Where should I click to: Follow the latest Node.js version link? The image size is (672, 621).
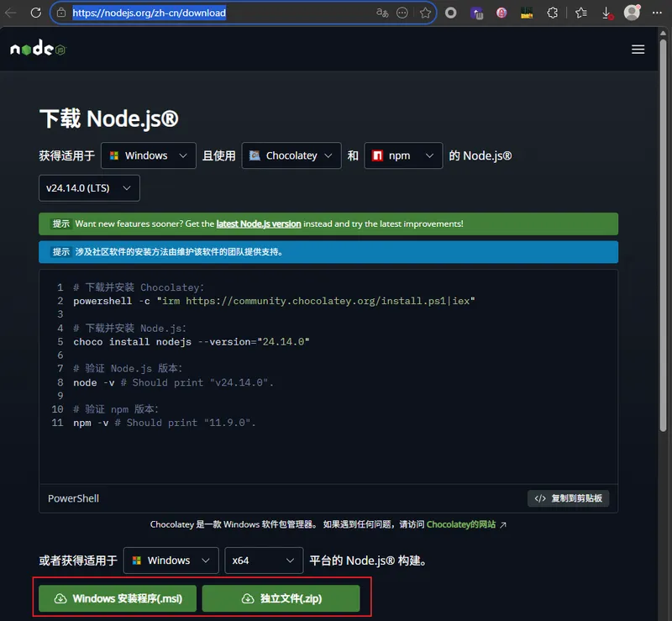(x=259, y=224)
